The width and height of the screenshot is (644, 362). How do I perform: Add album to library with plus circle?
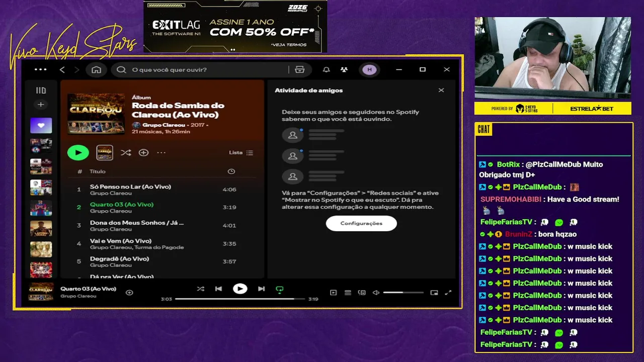click(x=144, y=152)
